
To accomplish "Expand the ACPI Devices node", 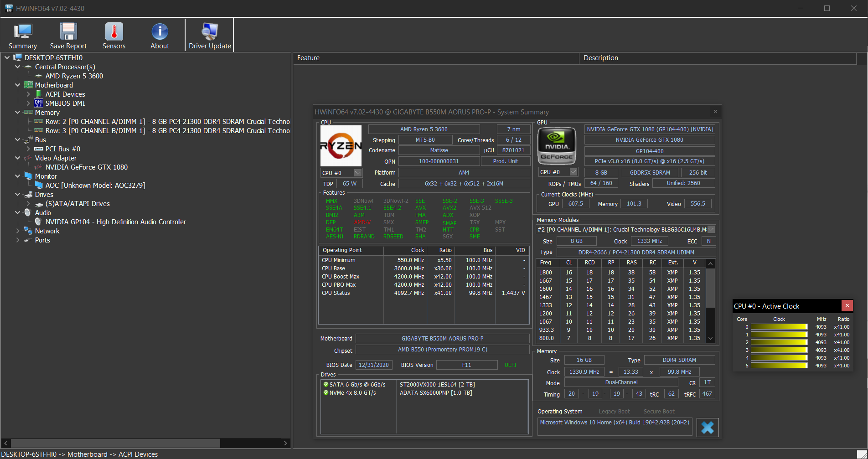I will click(28, 94).
